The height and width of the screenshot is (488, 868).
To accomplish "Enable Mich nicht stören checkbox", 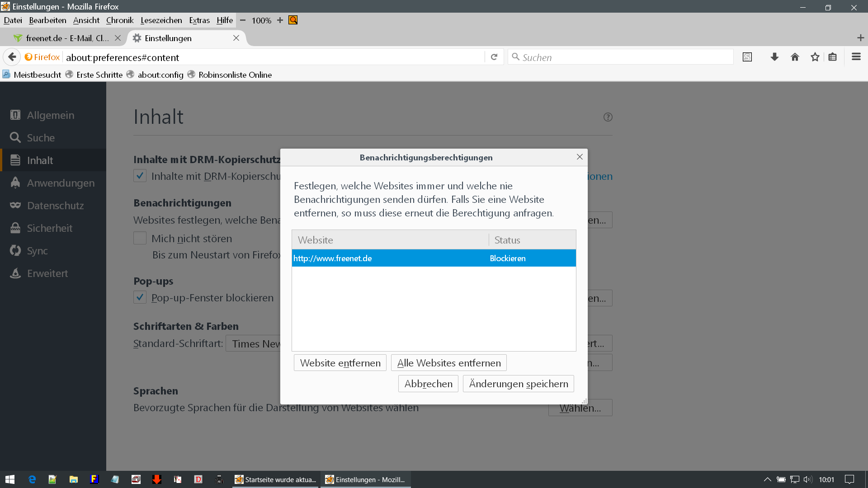I will (140, 238).
